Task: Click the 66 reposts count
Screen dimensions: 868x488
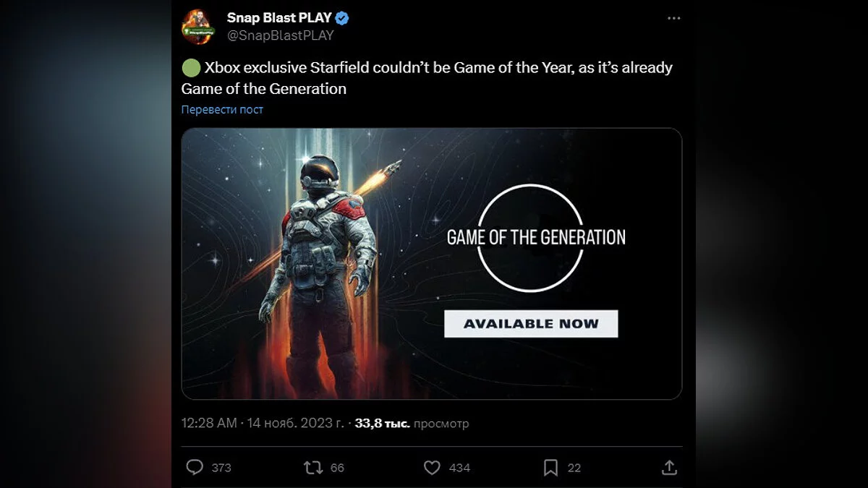Action: (x=337, y=468)
